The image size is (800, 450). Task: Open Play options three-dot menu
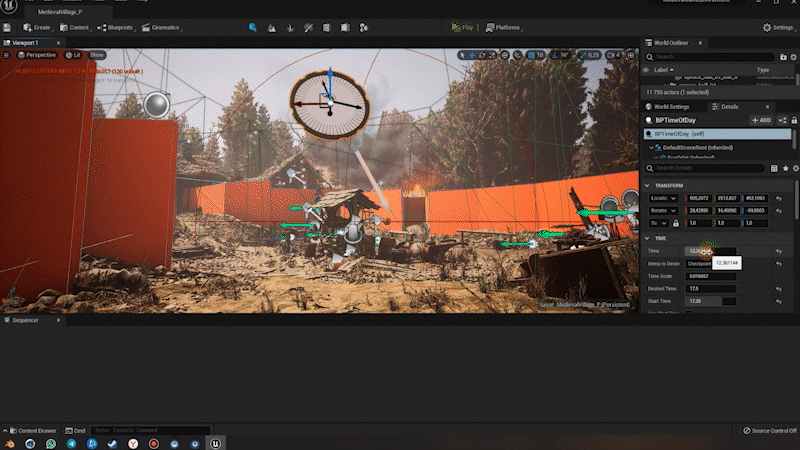(478, 28)
